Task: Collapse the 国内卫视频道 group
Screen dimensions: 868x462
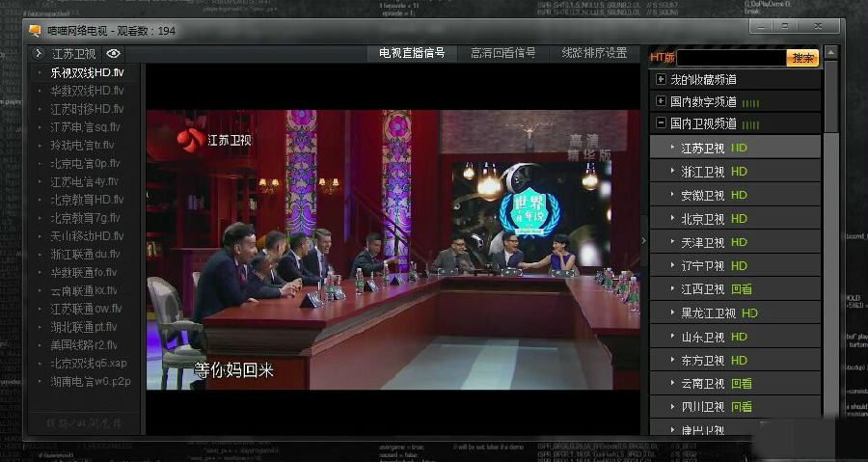Action: pos(661,123)
